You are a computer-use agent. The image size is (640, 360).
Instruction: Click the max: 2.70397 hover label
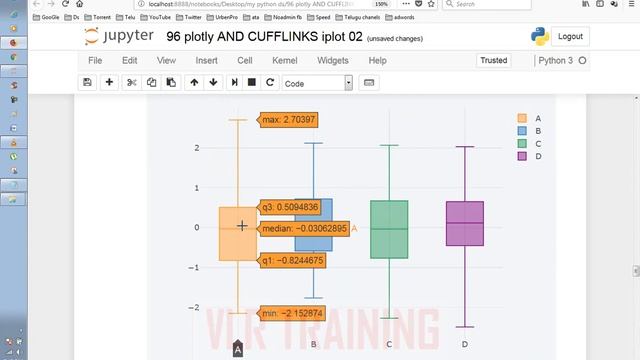pos(289,120)
